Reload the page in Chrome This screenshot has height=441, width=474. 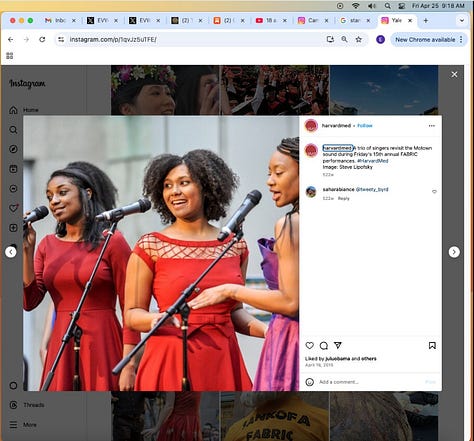pos(42,40)
